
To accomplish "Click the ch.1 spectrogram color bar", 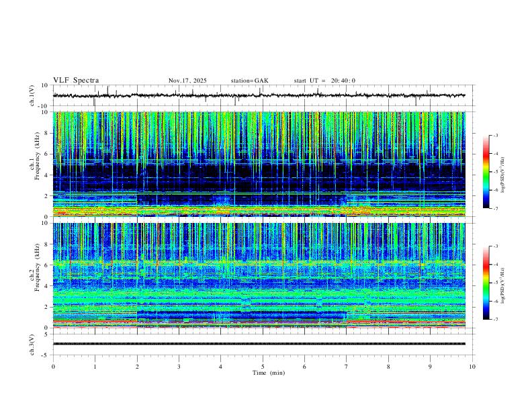I will [486, 172].
